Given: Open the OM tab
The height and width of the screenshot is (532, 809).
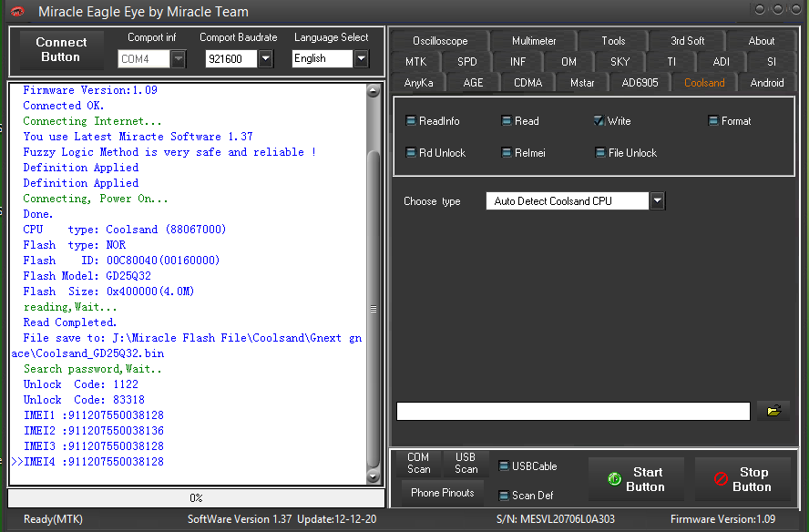Looking at the screenshot, I should click(568, 62).
